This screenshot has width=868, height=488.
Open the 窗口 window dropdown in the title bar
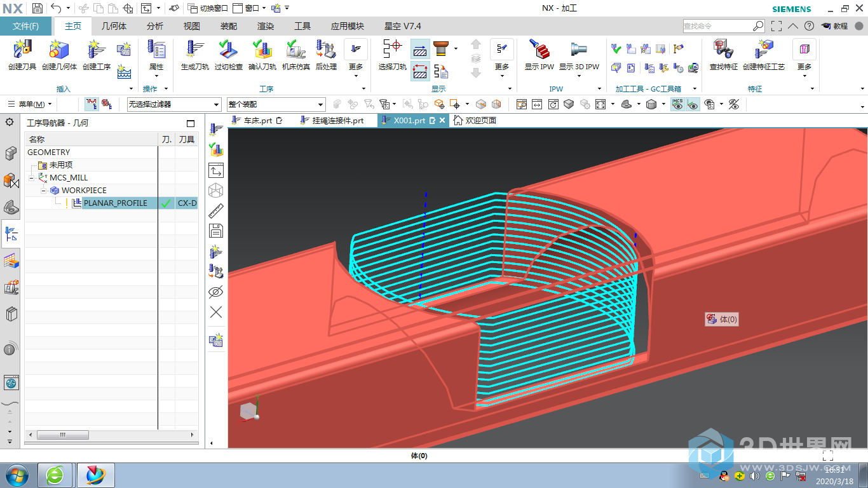[248, 8]
